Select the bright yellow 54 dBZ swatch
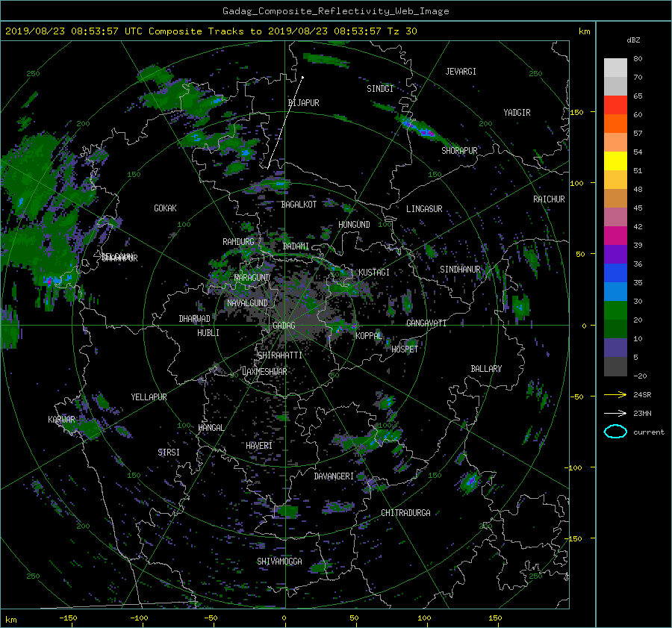The height and width of the screenshot is (628, 672). pos(615,161)
